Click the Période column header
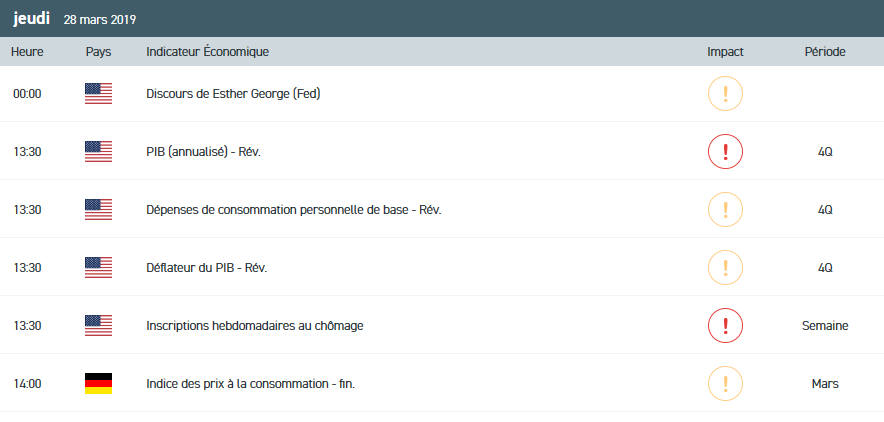The width and height of the screenshot is (884, 422). coord(825,51)
